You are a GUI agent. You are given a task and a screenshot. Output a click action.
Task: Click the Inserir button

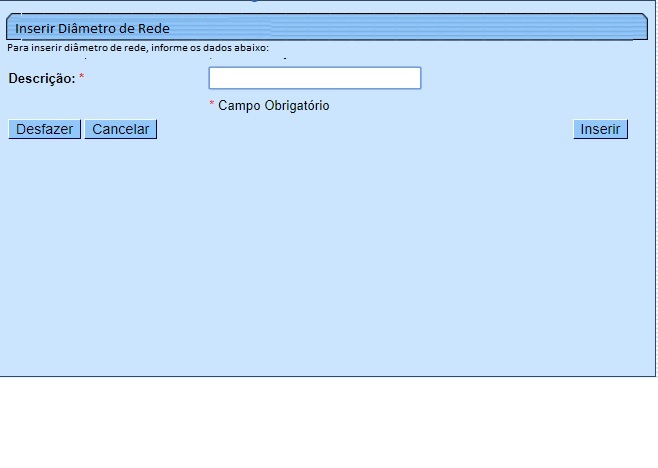click(x=601, y=129)
